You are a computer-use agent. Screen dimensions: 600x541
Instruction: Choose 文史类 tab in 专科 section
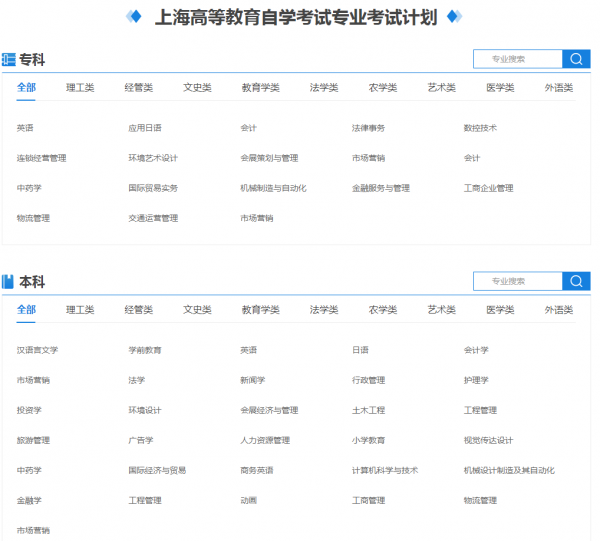pos(197,88)
